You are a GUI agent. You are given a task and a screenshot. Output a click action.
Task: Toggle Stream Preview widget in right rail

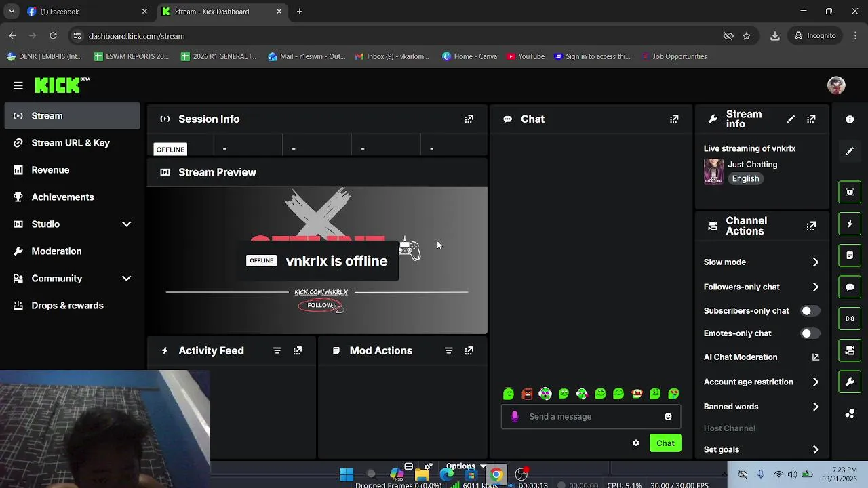click(850, 192)
